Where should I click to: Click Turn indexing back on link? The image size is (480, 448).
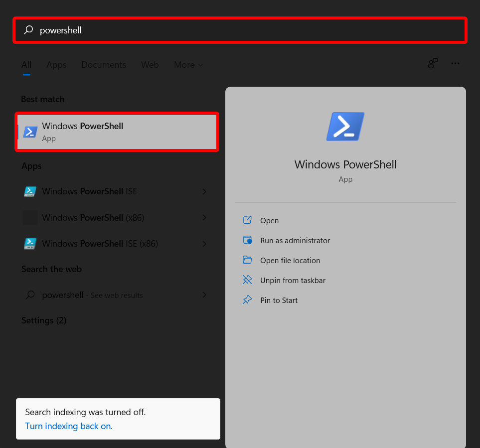[69, 426]
